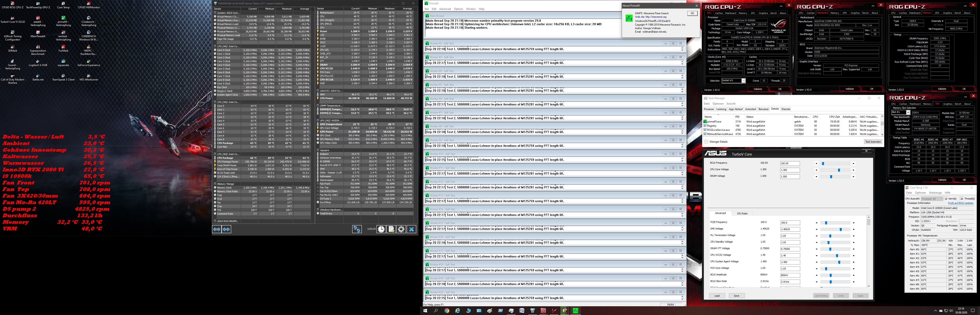This screenshot has height=315, width=980.
Task: Click Windows Start button on taskbar
Action: tap(425, 310)
